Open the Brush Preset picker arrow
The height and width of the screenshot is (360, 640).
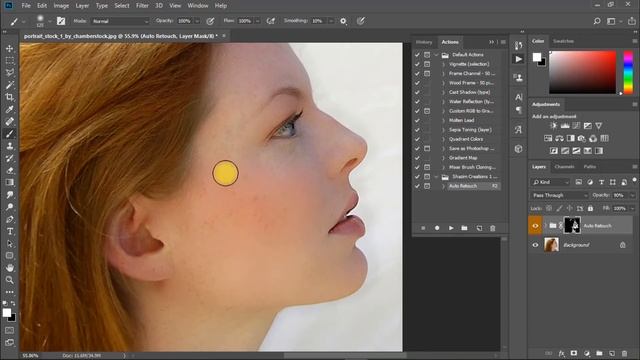49,21
